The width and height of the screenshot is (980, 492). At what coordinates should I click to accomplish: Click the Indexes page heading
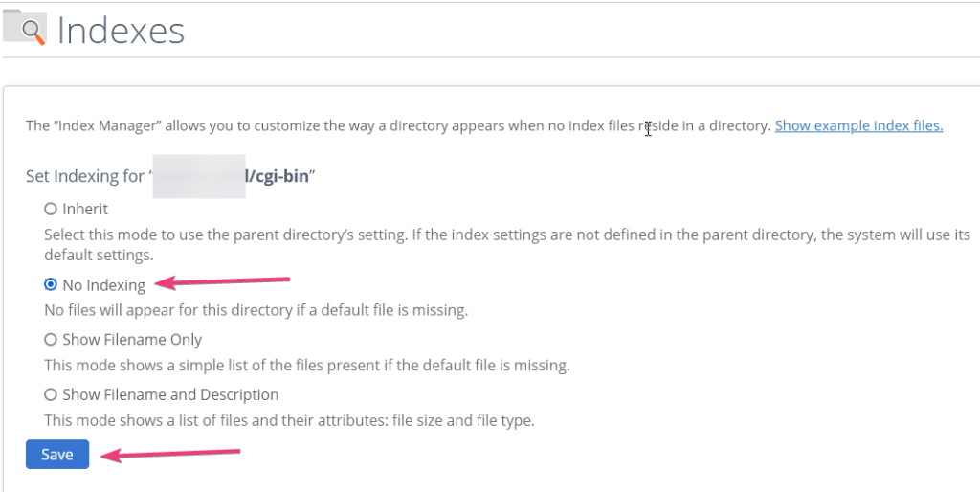121,30
